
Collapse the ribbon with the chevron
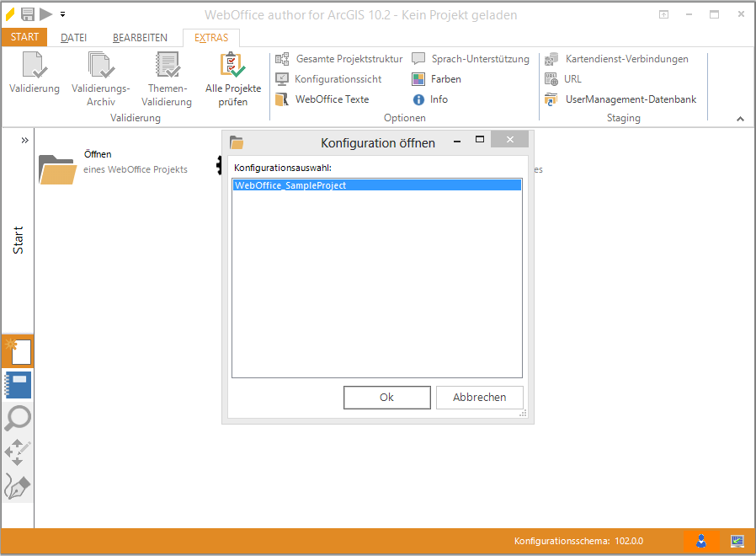(x=740, y=119)
